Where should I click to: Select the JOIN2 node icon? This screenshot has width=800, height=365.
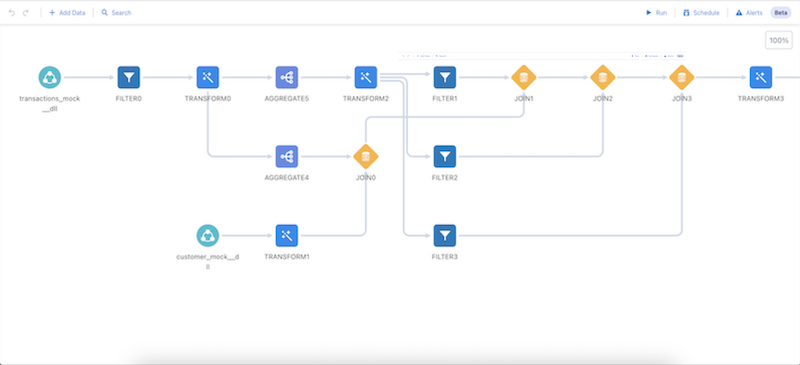coord(603,78)
